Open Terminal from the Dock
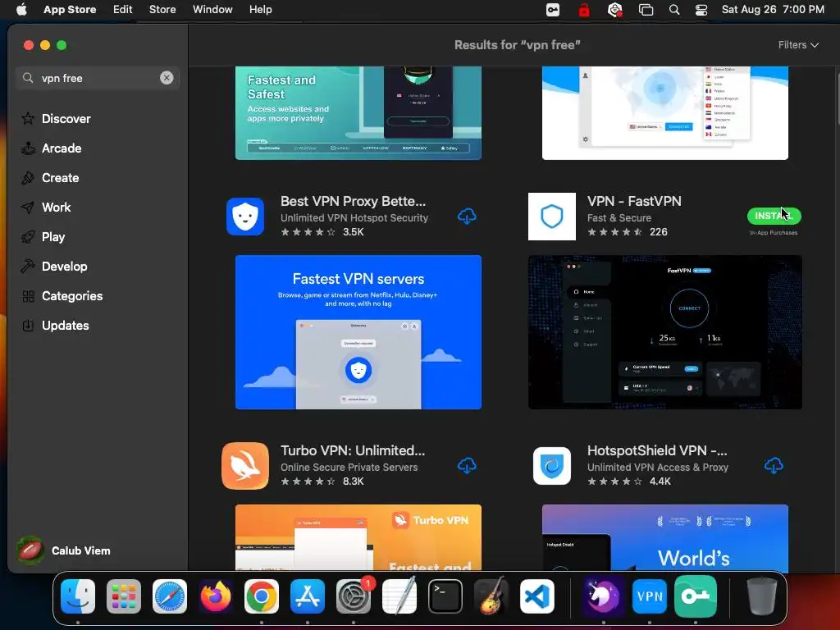840x630 pixels. tap(445, 596)
